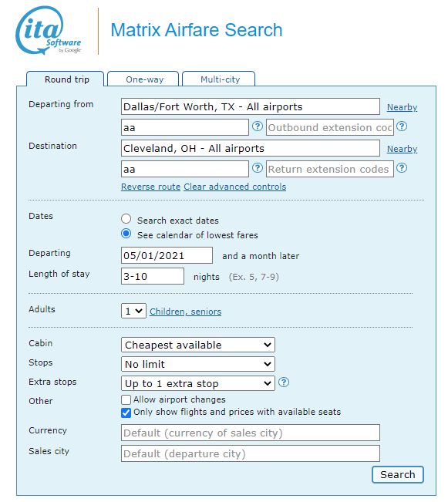Viewport: 448px width, 502px height.
Task: Click the Search button
Action: 397,474
